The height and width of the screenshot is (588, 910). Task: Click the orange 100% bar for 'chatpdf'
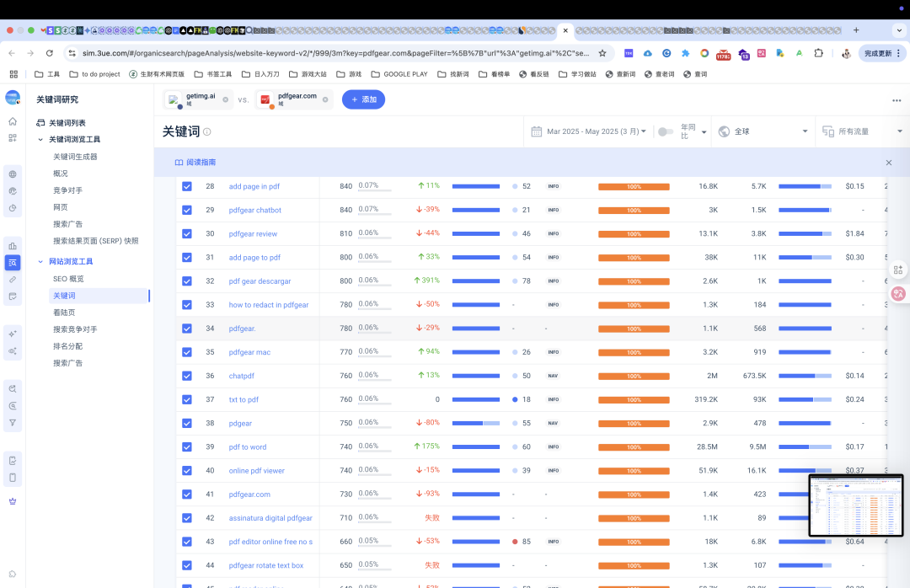pos(634,376)
